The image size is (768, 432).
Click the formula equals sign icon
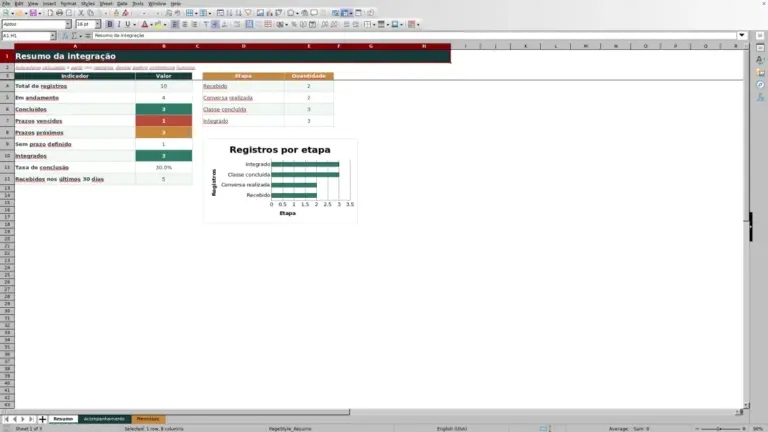tap(88, 36)
